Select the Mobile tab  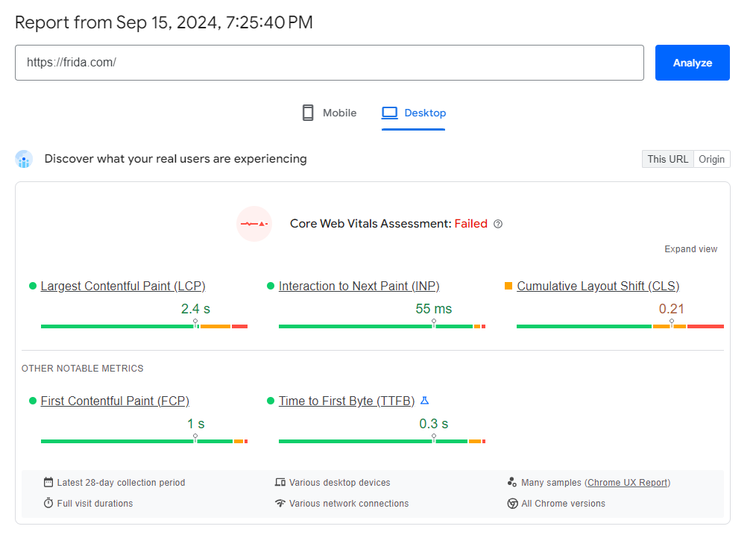(x=329, y=113)
